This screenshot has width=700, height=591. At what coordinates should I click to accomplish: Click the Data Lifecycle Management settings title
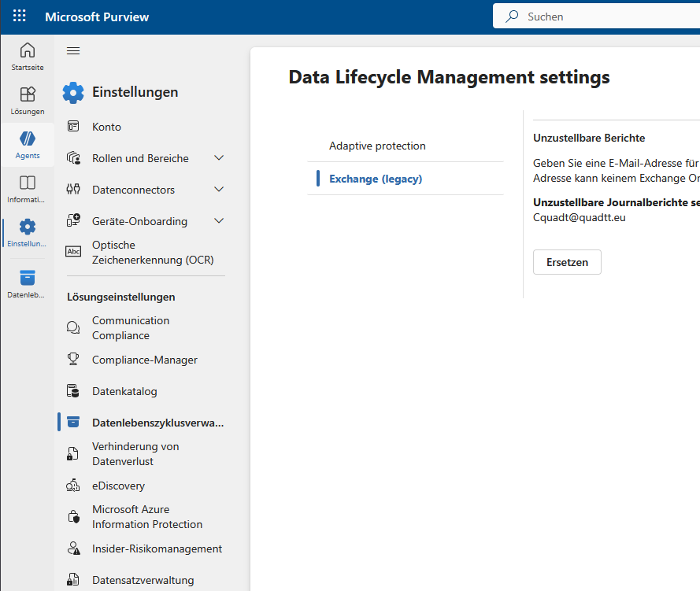tap(449, 76)
